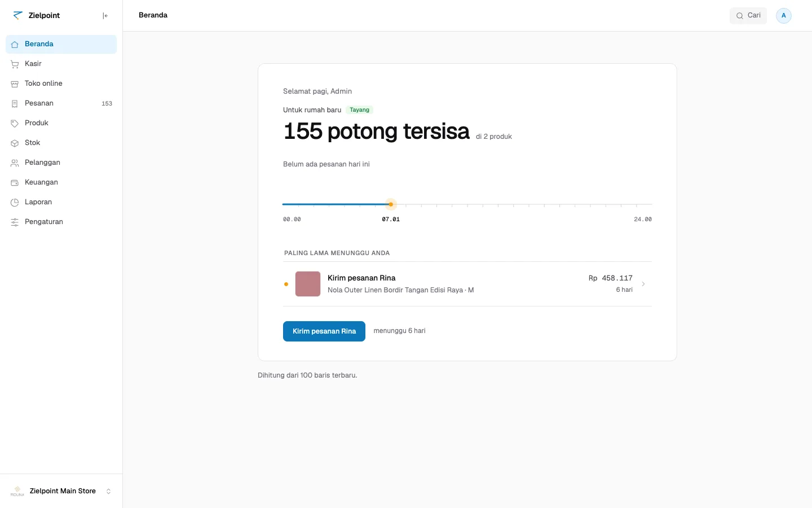Click the Keuangan label in the sidebar

[41, 182]
